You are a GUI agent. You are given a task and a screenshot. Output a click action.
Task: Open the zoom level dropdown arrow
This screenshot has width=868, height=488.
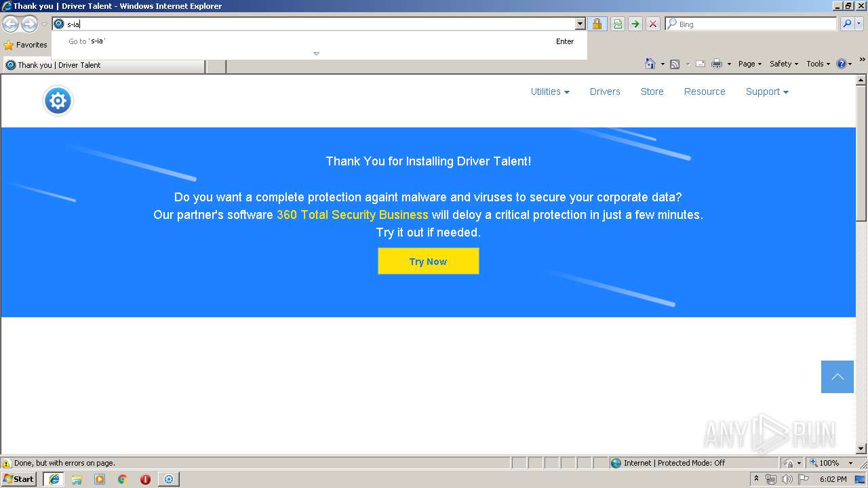(x=850, y=463)
